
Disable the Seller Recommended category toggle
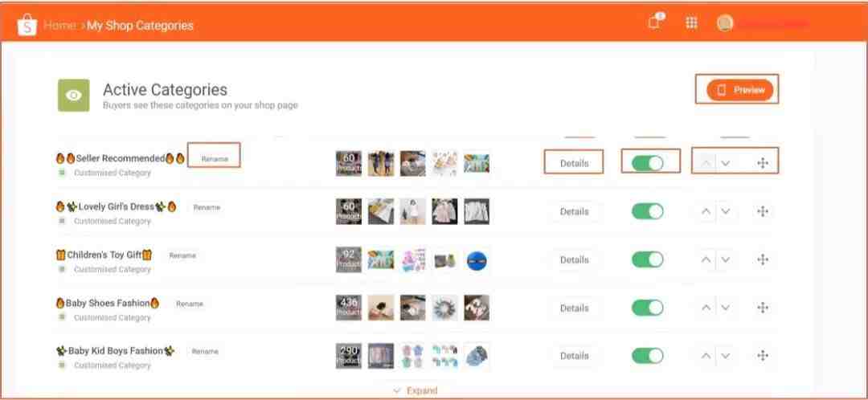647,163
